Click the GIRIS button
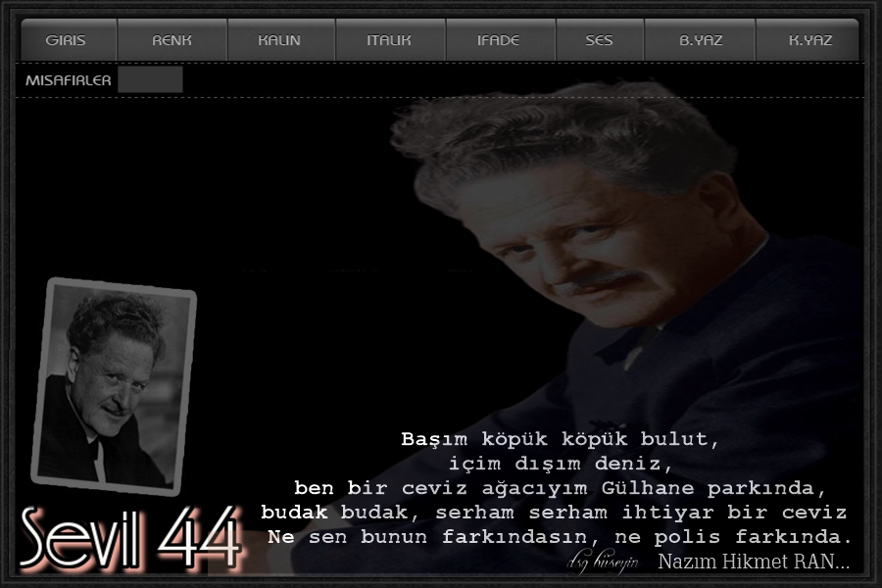This screenshot has width=882, height=588. pos(66,40)
